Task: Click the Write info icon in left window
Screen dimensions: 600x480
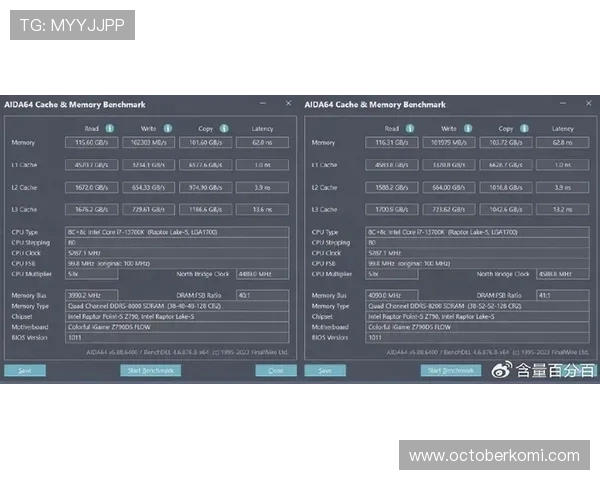Action: point(168,129)
